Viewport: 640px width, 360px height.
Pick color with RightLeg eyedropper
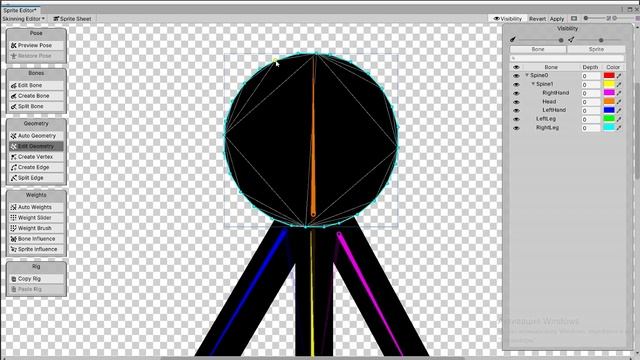(x=619, y=128)
